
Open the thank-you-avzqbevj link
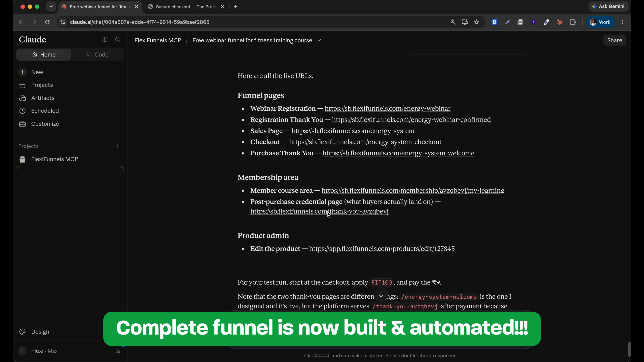(x=319, y=211)
